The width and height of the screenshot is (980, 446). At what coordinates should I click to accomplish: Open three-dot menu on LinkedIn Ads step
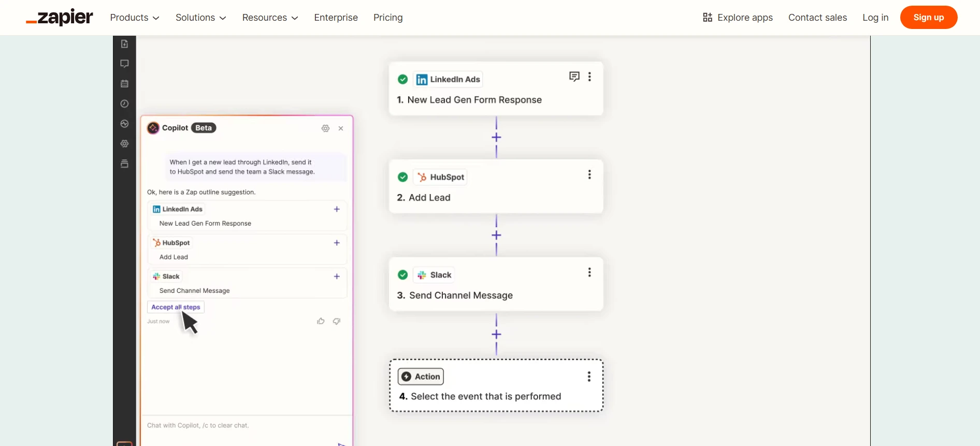(589, 77)
